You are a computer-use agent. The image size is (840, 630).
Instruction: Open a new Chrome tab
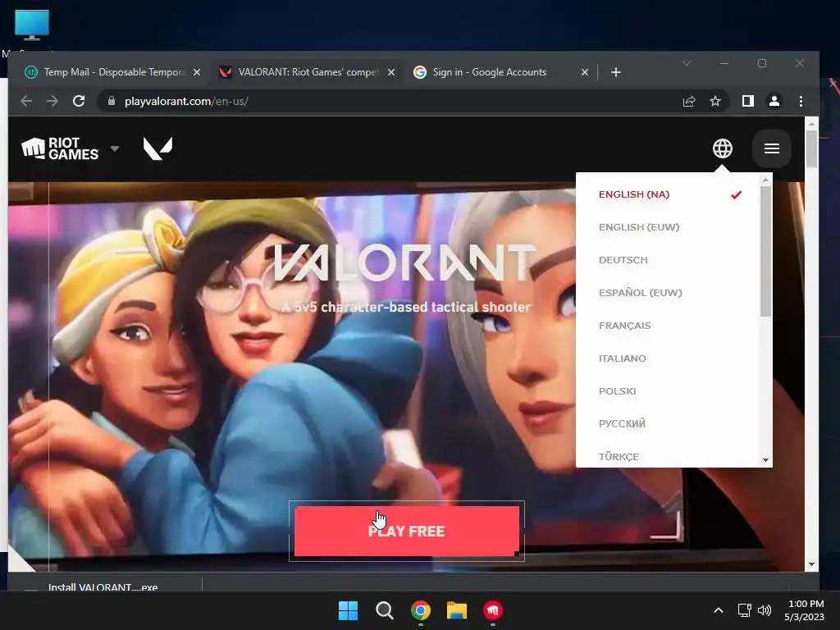[616, 72]
